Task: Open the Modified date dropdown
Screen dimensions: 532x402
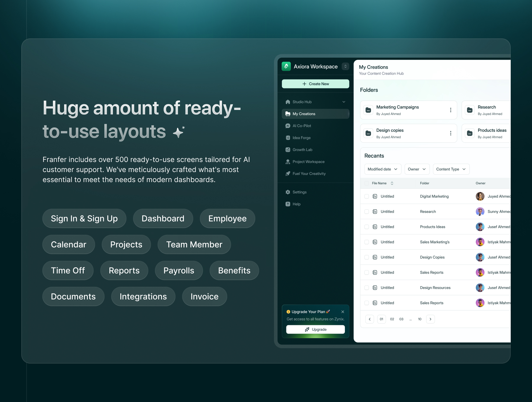Action: (x=383, y=169)
